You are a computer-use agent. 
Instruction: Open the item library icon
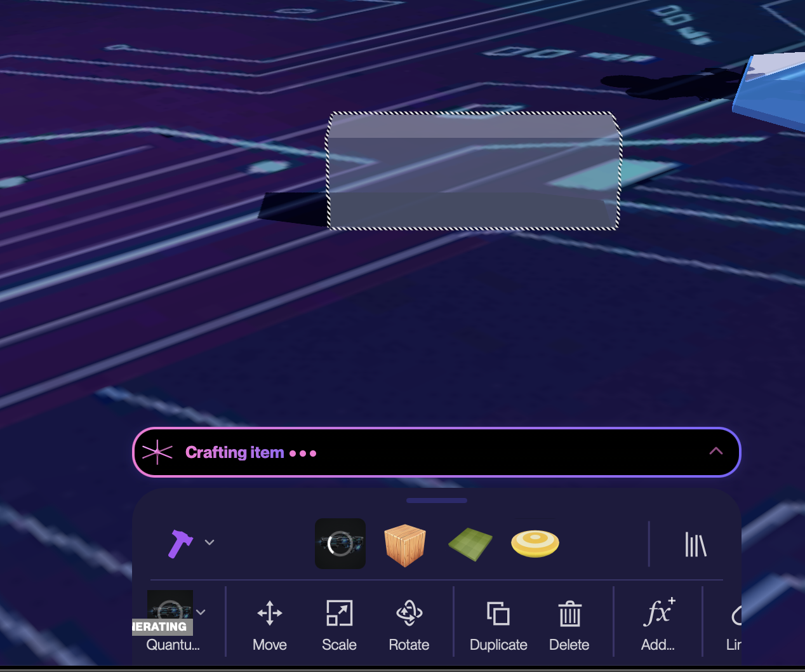[x=695, y=544]
